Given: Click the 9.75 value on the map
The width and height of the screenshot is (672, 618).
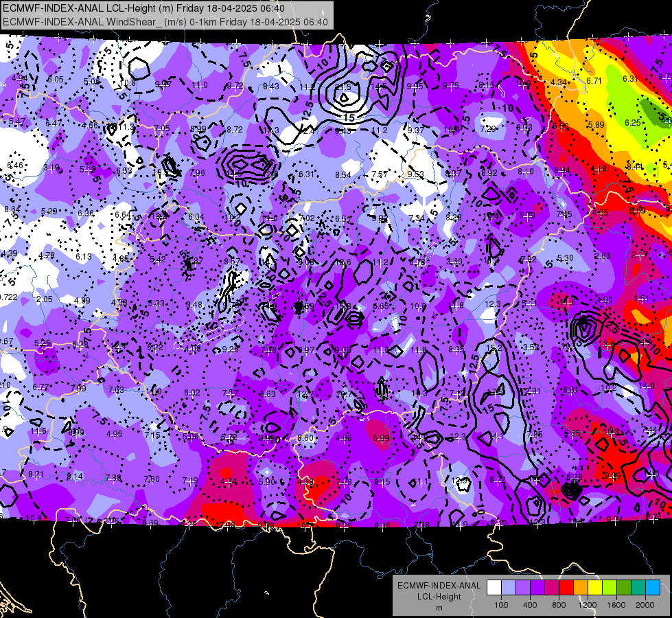Looking at the screenshot, I should coord(451,86).
